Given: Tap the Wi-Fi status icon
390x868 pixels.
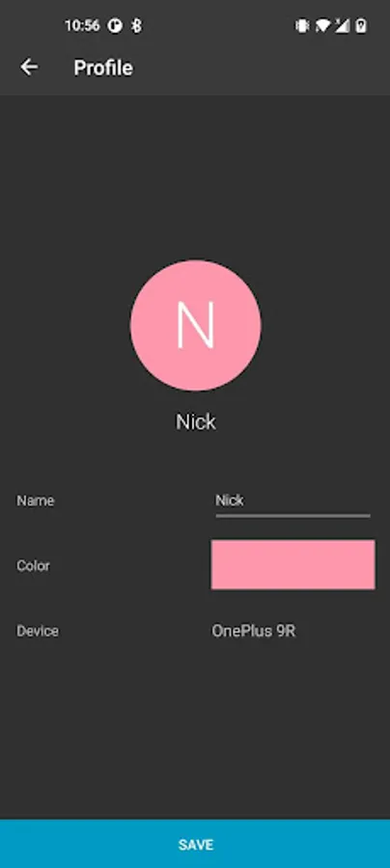Looking at the screenshot, I should point(322,25).
